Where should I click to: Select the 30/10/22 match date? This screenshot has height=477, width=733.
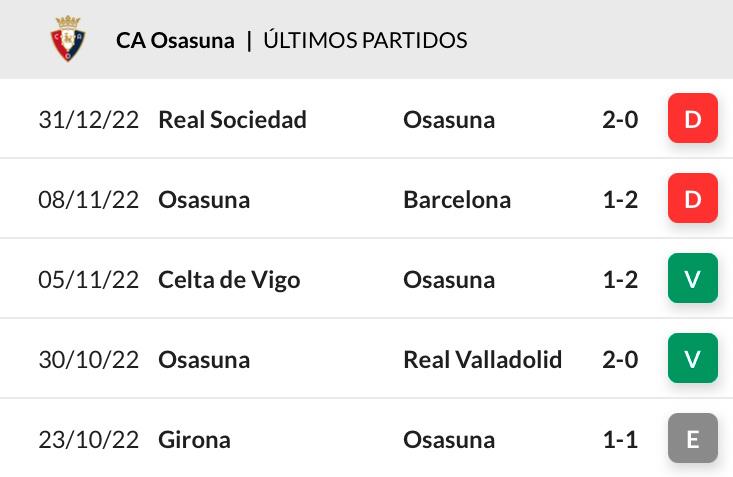point(89,360)
